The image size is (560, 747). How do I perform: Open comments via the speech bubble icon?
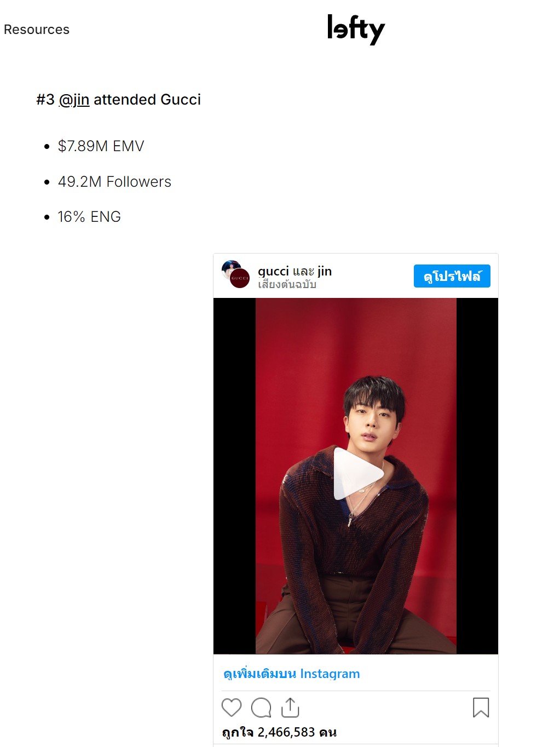pos(261,708)
